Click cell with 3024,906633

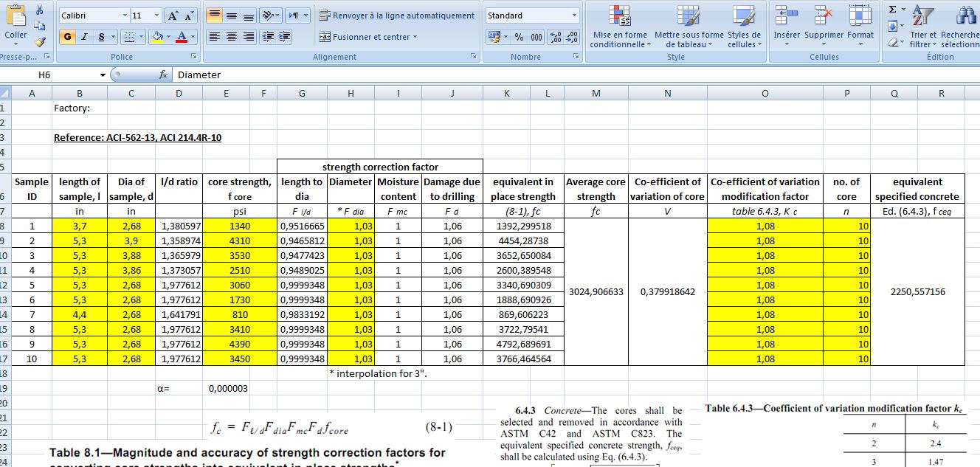click(x=596, y=292)
